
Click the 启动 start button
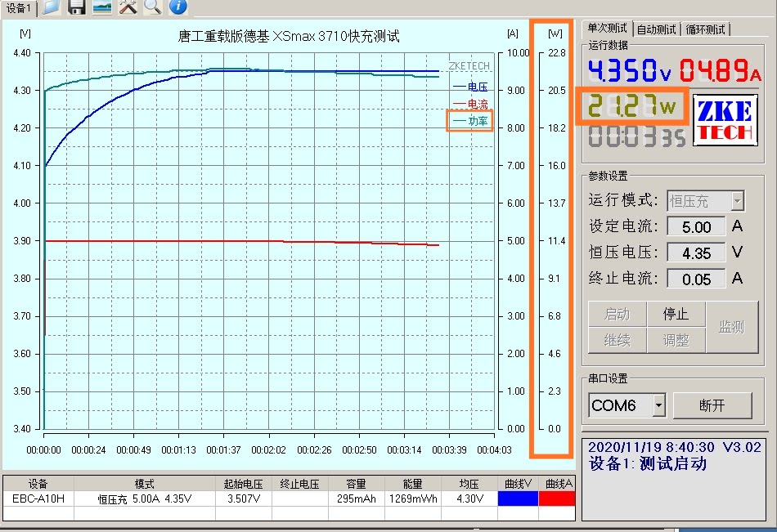coord(618,314)
